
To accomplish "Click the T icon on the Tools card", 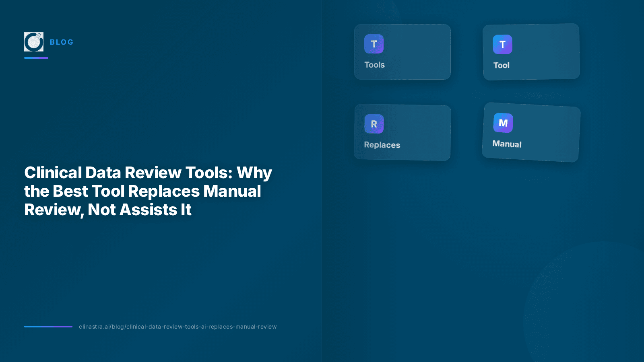I will [374, 44].
